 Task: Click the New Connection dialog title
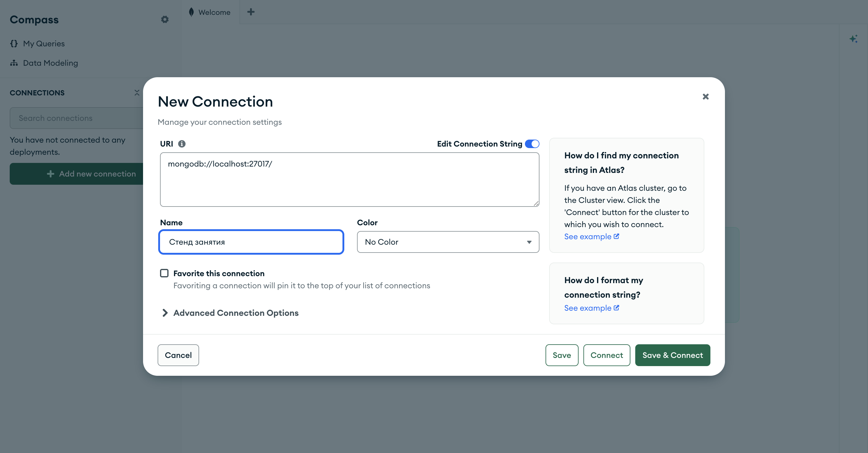click(x=215, y=102)
